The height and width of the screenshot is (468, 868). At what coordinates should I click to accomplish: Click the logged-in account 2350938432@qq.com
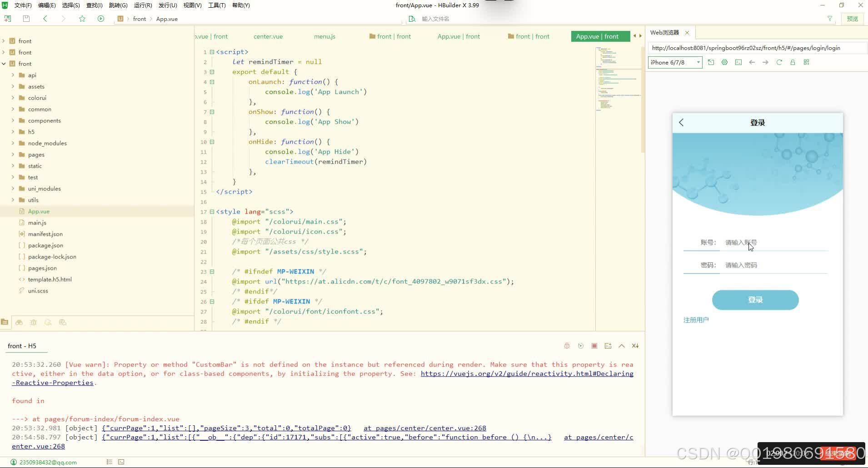click(x=48, y=462)
